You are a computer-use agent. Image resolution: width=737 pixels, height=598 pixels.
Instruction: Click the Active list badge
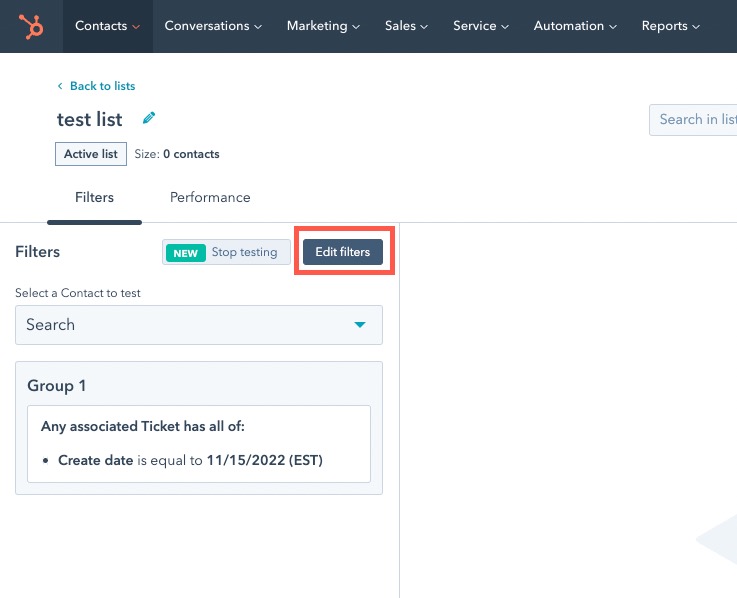coord(91,154)
